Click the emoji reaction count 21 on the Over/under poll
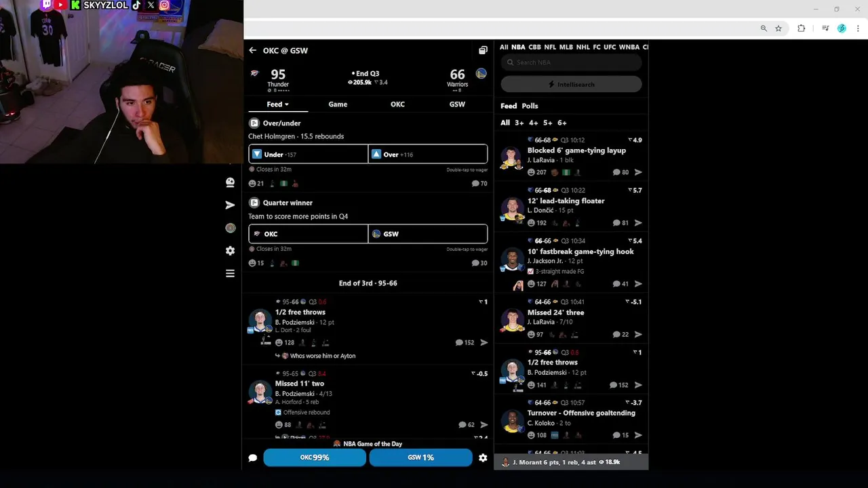Screen dimensions: 868x488 (256, 184)
